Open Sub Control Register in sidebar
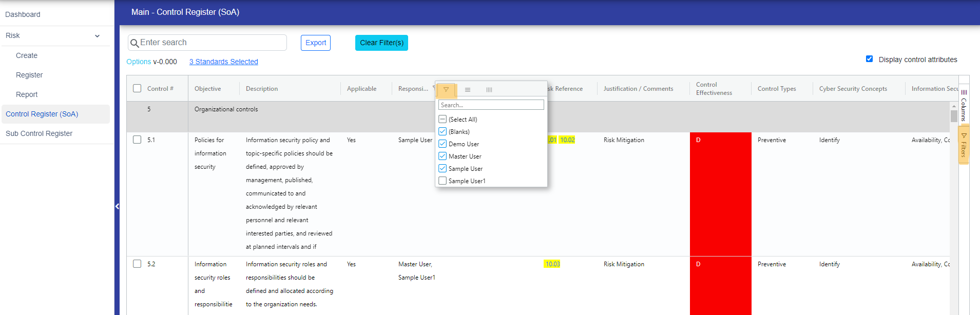The image size is (980, 315). coord(39,133)
